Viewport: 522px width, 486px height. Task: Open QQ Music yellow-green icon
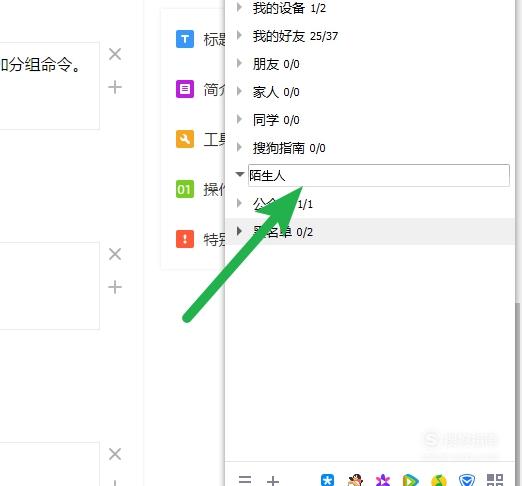point(438,480)
